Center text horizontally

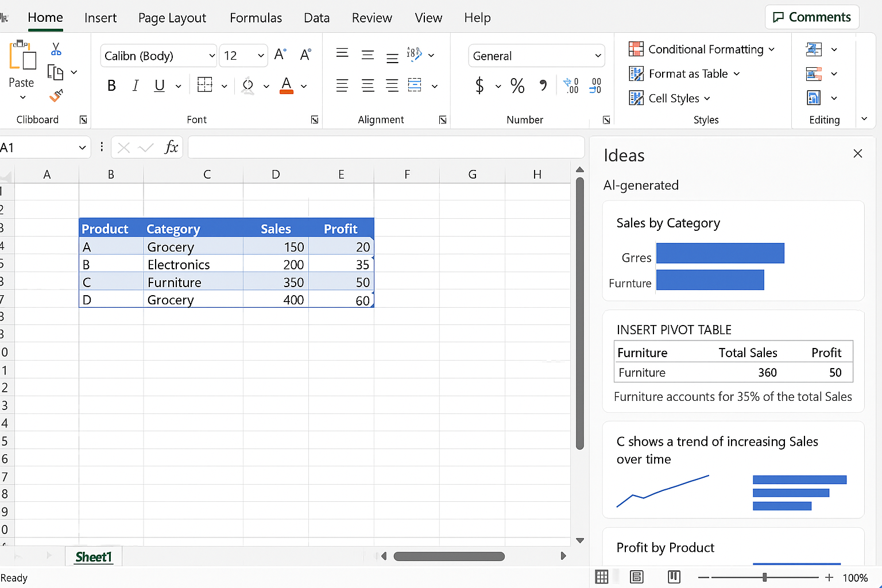tap(367, 86)
